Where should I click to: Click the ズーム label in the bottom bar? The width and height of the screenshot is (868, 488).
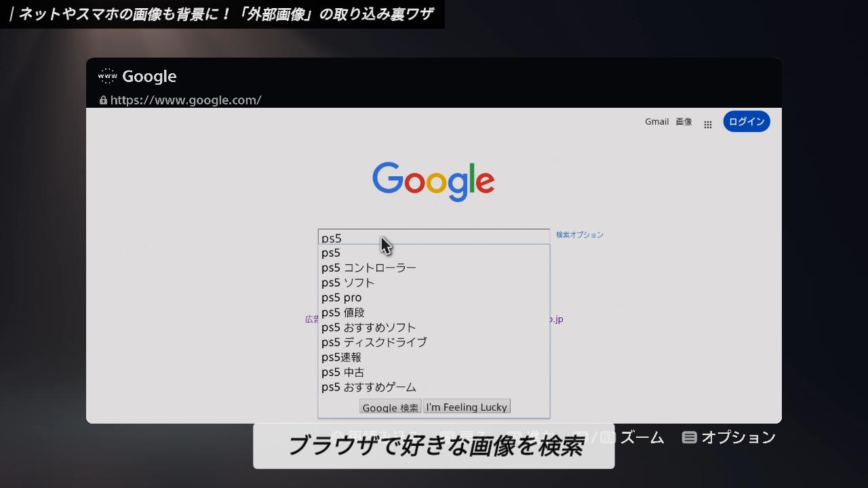642,438
